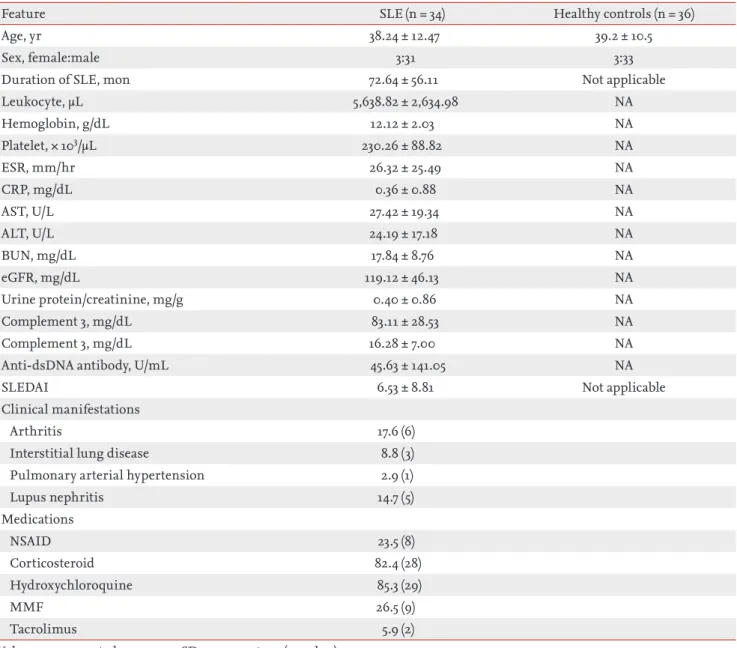Click the 'Age, yr' row label
This screenshot has height=648, width=737.
click(x=21, y=36)
